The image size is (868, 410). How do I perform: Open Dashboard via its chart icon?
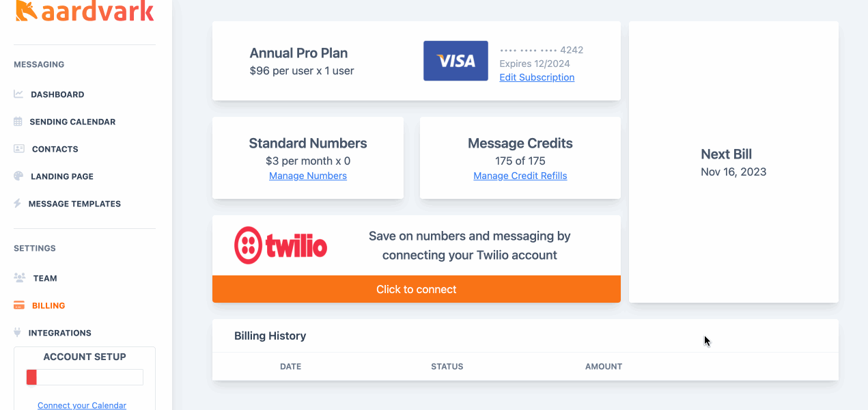[x=18, y=94]
